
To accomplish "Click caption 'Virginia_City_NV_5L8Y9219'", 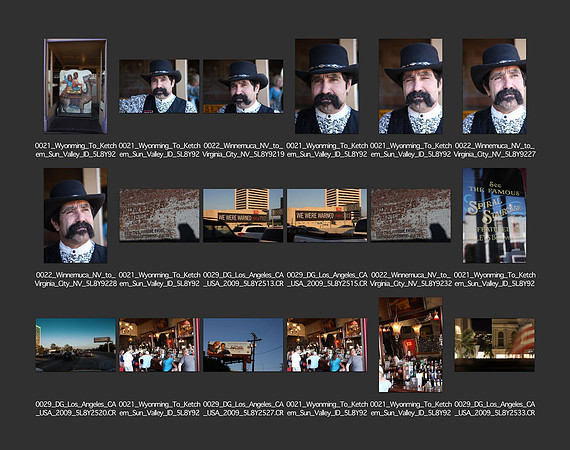I will click(243, 154).
